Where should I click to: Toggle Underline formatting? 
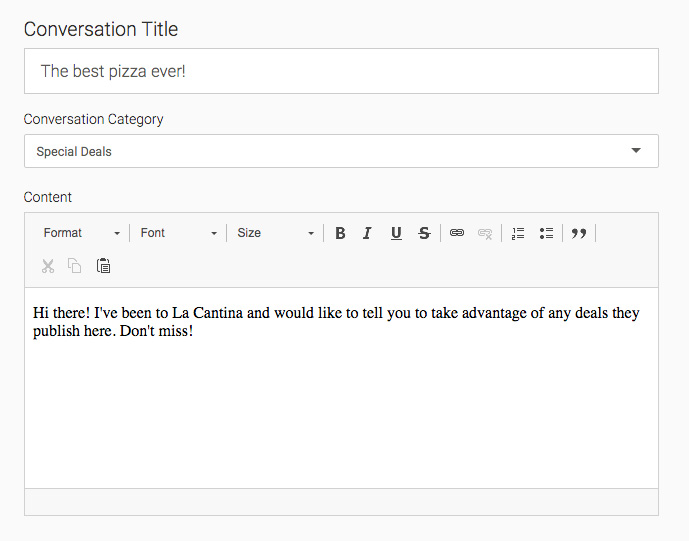pos(396,233)
